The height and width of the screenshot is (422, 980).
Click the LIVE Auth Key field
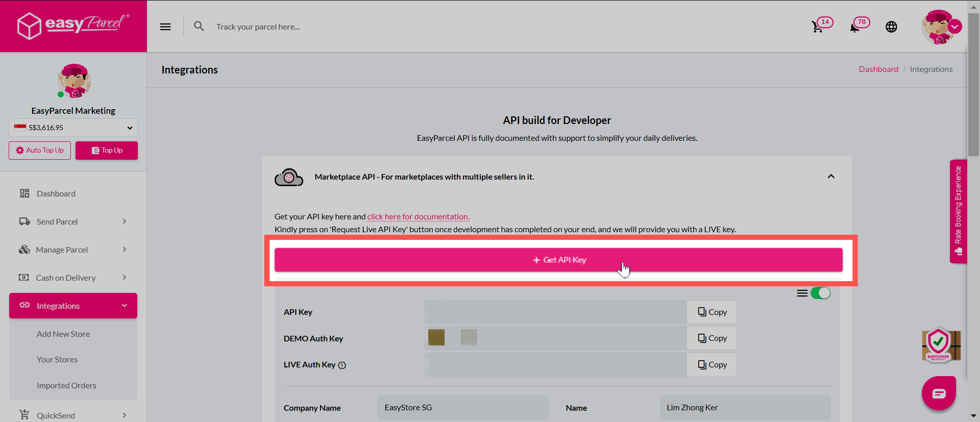point(556,365)
